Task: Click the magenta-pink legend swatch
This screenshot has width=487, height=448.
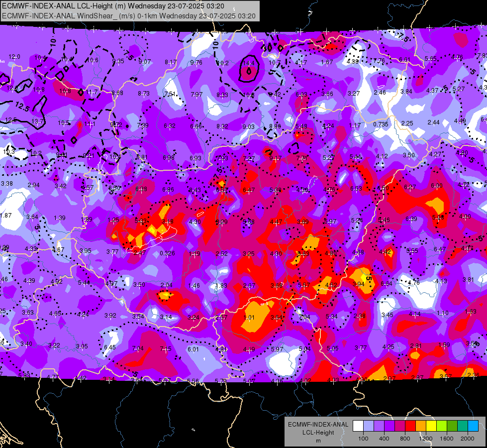Action: (x=400, y=426)
